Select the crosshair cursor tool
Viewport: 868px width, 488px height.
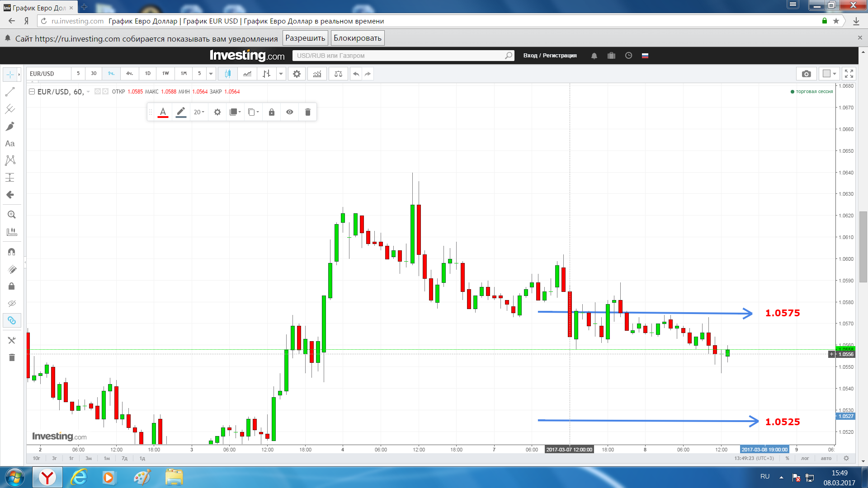(9, 74)
